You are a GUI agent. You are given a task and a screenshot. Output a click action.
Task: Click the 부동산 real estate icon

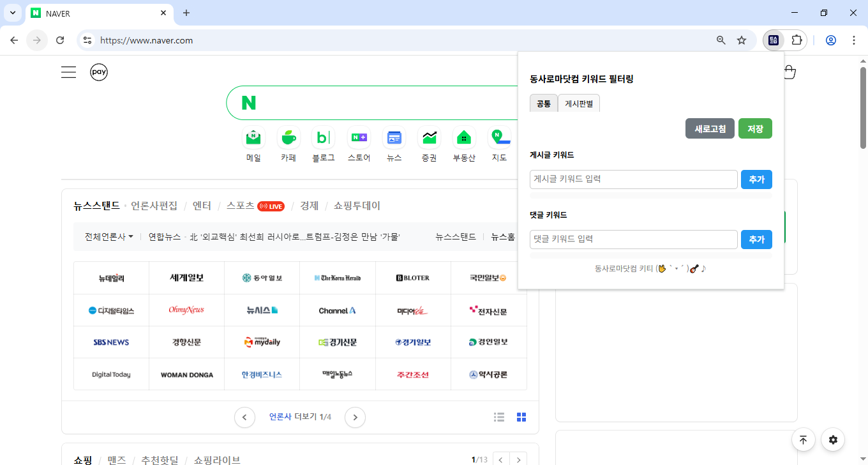pyautogui.click(x=464, y=137)
